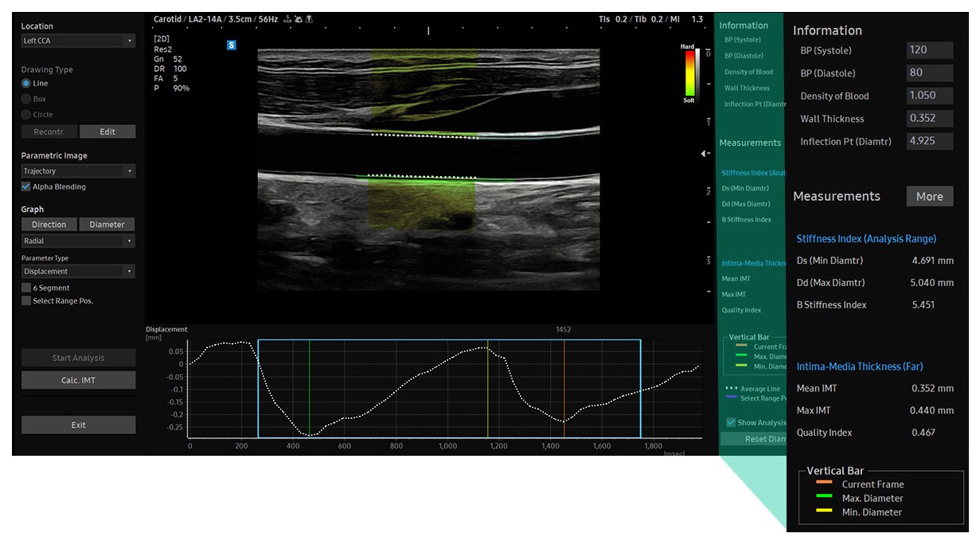Screen dimensions: 980x545
Task: Click the upper dotted wall line on scan
Action: [x=424, y=136]
